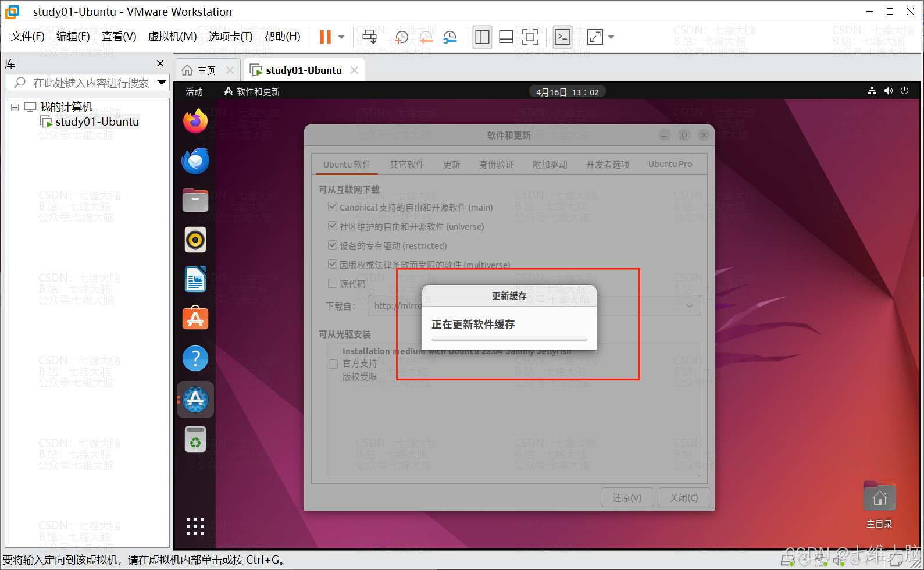Viewport: 924px width, 570px height.
Task: Open Ubuntu Software from the dock
Action: coord(195,319)
